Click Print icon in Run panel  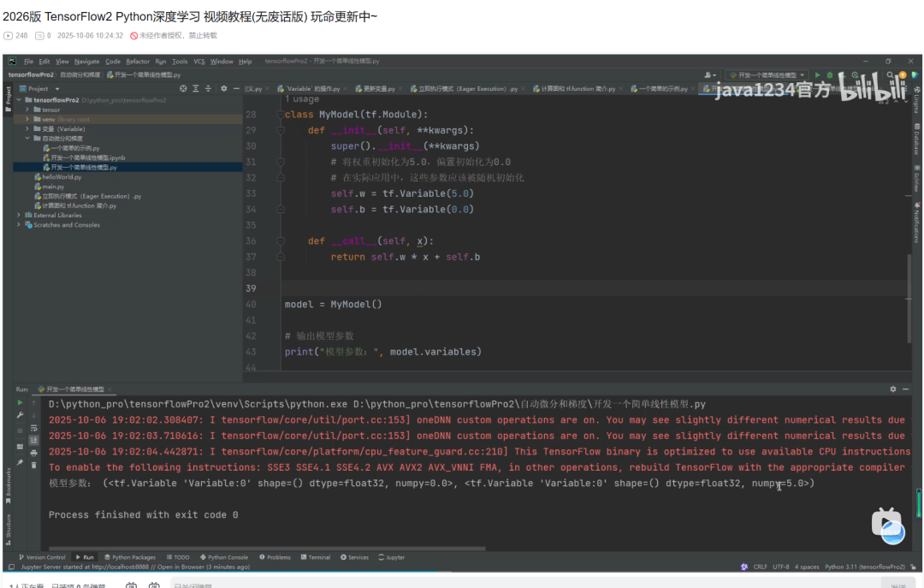coord(33,453)
